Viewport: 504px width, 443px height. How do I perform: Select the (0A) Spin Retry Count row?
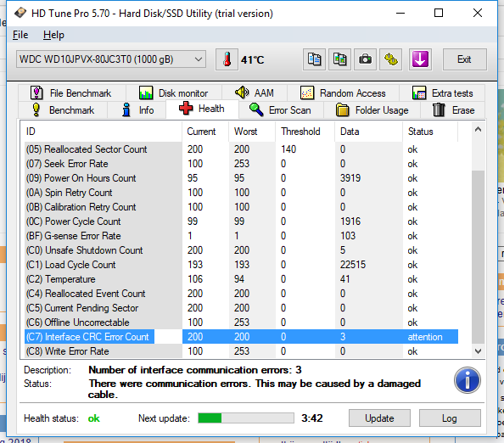(241, 193)
